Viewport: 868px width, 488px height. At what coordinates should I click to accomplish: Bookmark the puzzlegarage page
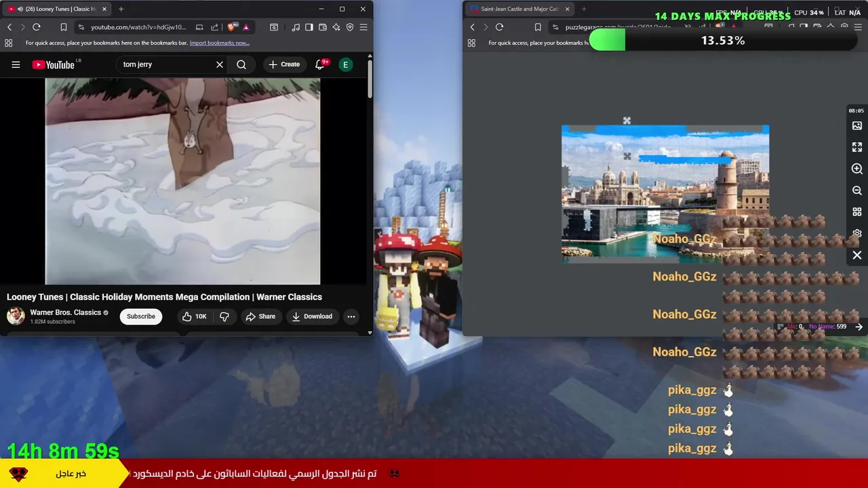(x=538, y=27)
